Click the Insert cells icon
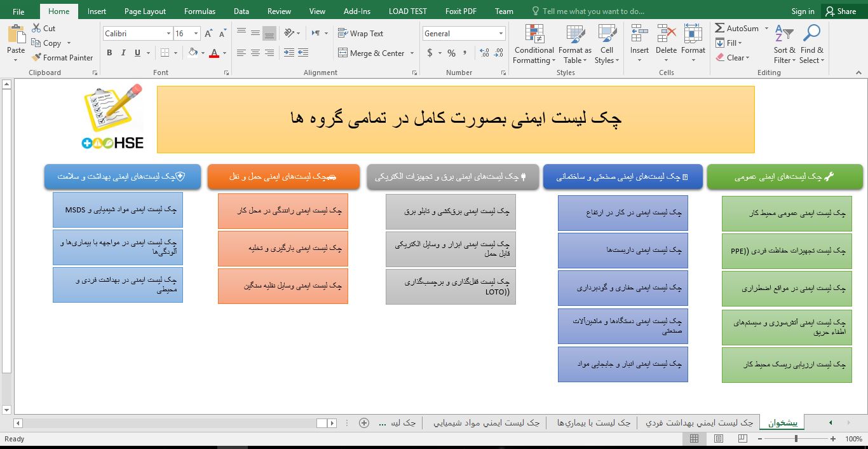This screenshot has width=868, height=449. (x=639, y=34)
